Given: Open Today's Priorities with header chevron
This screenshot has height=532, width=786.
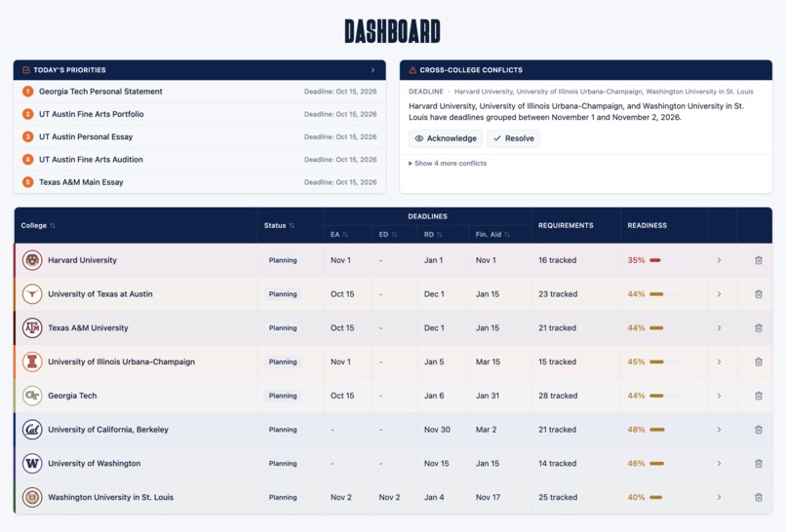Looking at the screenshot, I should (x=373, y=70).
